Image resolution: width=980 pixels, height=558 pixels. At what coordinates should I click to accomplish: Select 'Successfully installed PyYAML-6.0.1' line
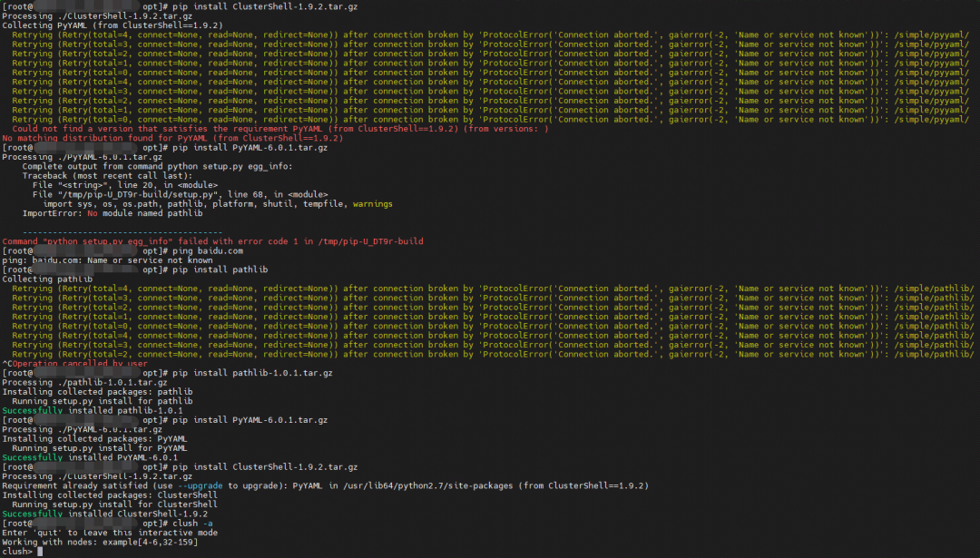[90, 457]
